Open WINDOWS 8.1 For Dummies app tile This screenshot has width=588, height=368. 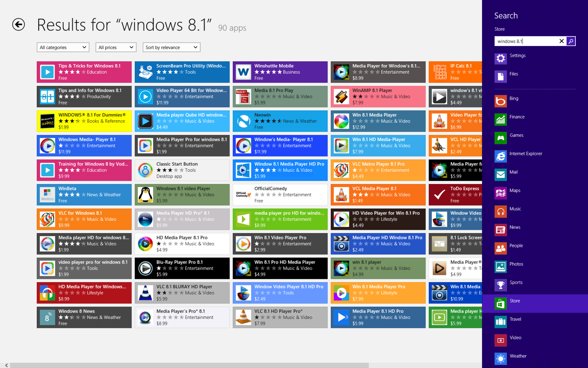pyautogui.click(x=84, y=121)
